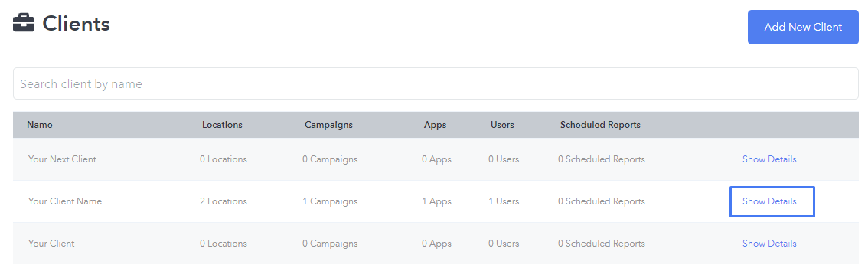Select the 1 Apps cell

[x=437, y=201]
